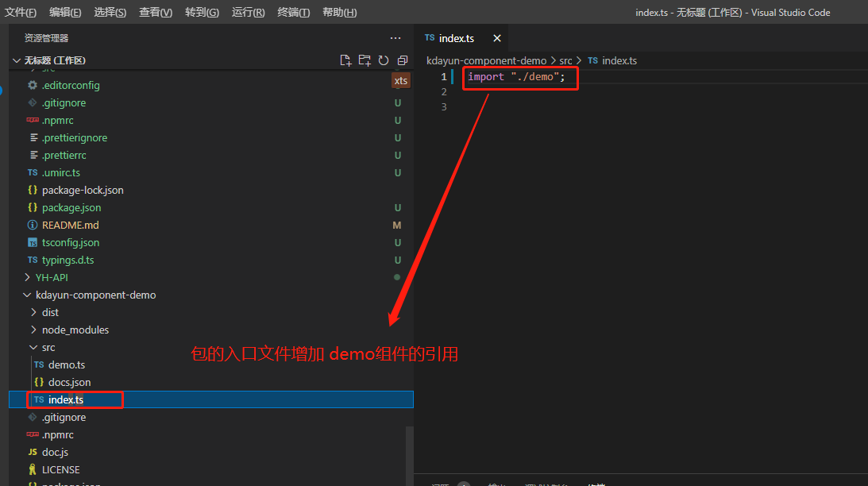This screenshot has width=868, height=486.
Task: Expand the YH-API folder
Action: [x=53, y=278]
